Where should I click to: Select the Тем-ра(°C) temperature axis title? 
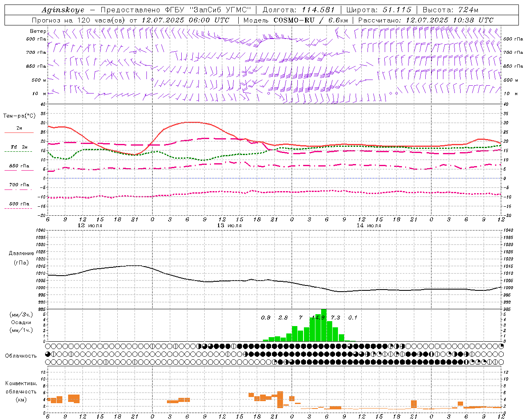(x=19, y=116)
